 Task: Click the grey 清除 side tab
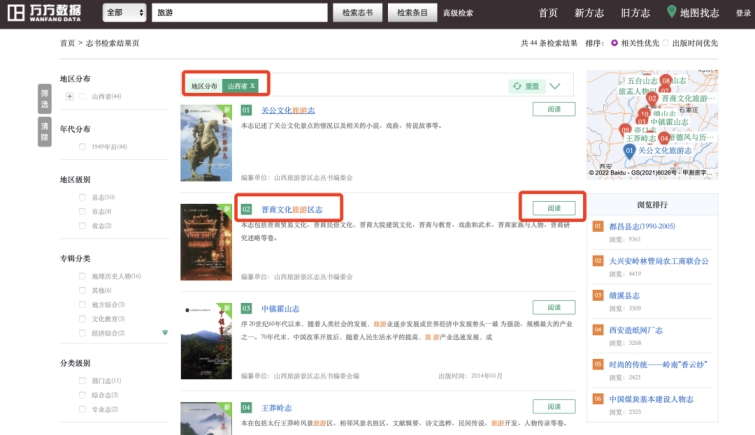point(44,131)
